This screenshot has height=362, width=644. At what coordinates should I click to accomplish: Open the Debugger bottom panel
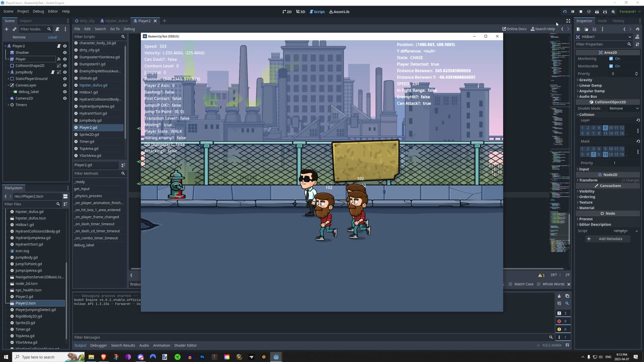98,345
